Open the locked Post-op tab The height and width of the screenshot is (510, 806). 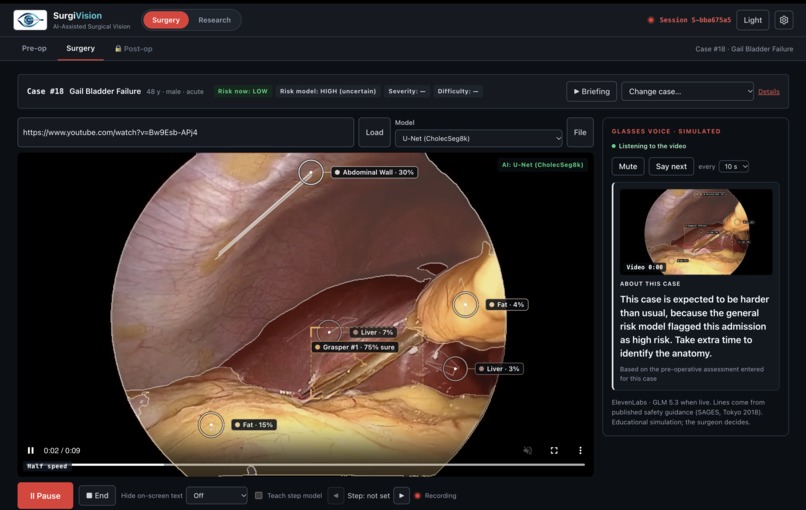pos(134,49)
